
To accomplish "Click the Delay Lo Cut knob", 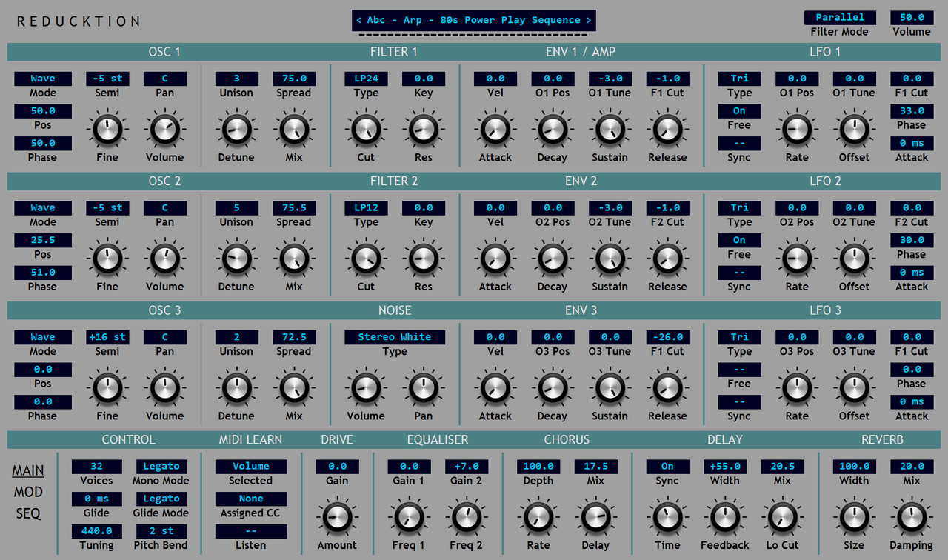I will 782,517.
